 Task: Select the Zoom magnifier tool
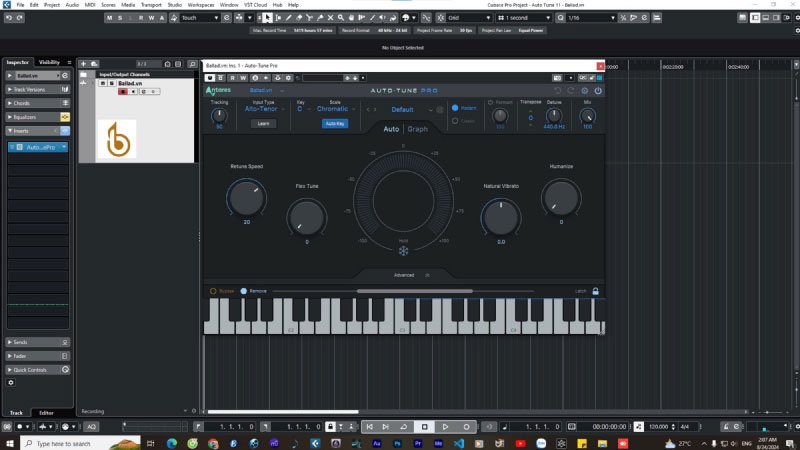pyautogui.click(x=341, y=18)
